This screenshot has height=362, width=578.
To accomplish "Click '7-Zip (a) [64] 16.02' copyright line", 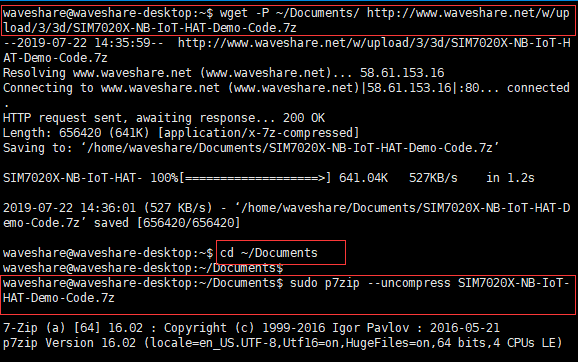I will tap(251, 328).
